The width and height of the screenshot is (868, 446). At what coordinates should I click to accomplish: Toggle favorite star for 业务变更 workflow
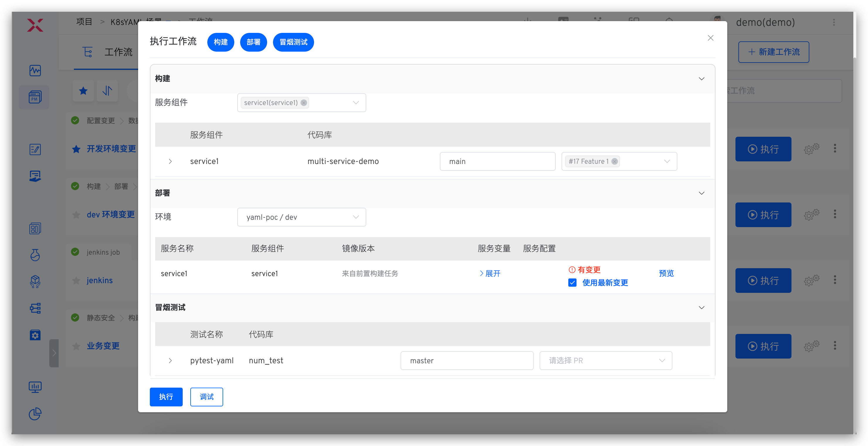click(77, 346)
